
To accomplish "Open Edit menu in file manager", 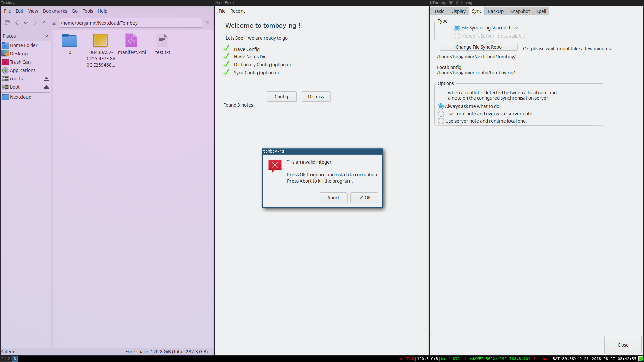I will (19, 11).
